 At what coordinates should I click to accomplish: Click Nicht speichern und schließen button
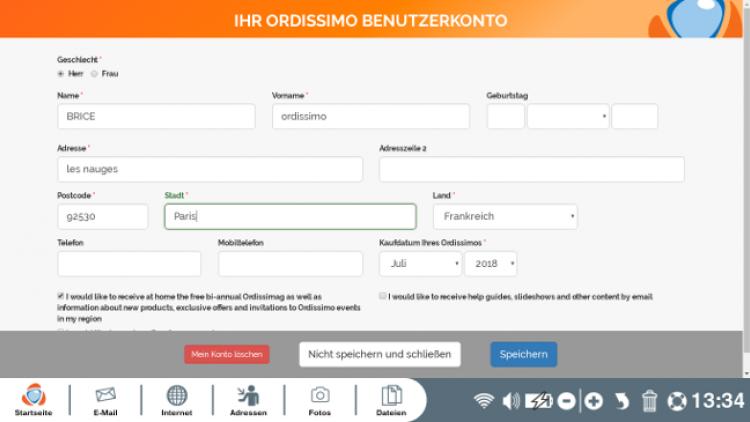[380, 354]
